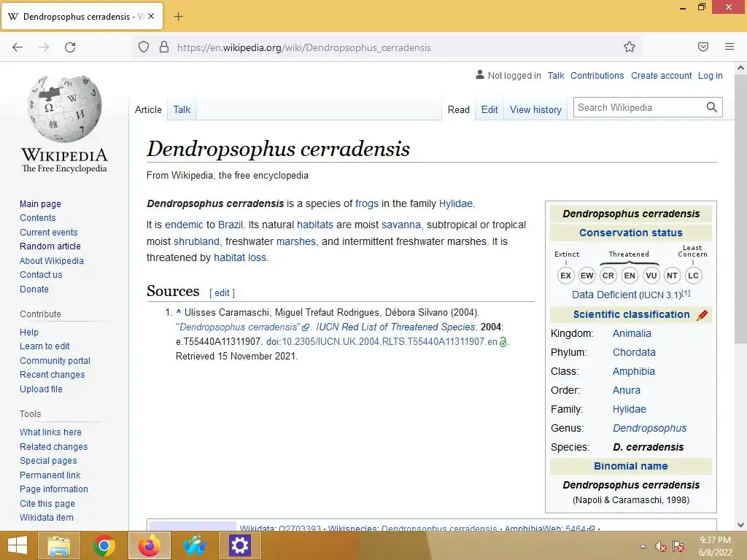
Task: Open a new tab with plus button
Action: click(x=178, y=17)
